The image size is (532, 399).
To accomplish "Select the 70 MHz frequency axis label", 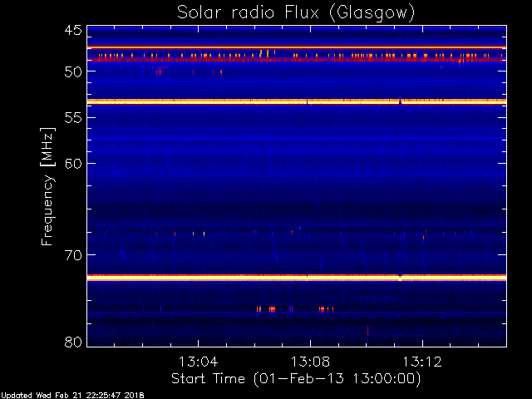I will [x=73, y=255].
